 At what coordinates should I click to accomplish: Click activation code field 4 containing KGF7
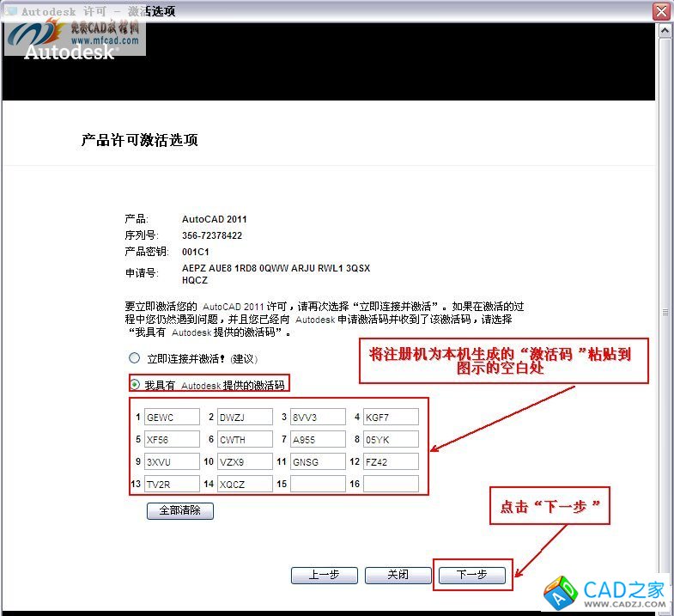(x=391, y=418)
